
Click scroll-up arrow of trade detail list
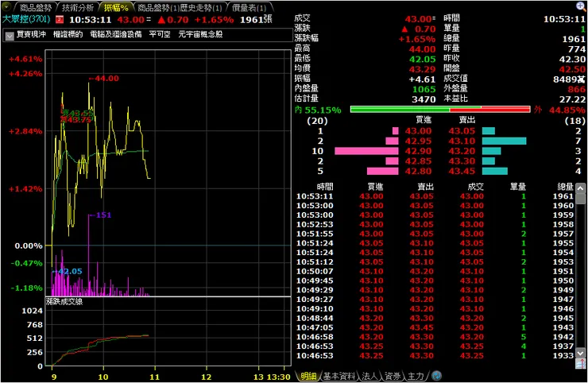[581, 188]
